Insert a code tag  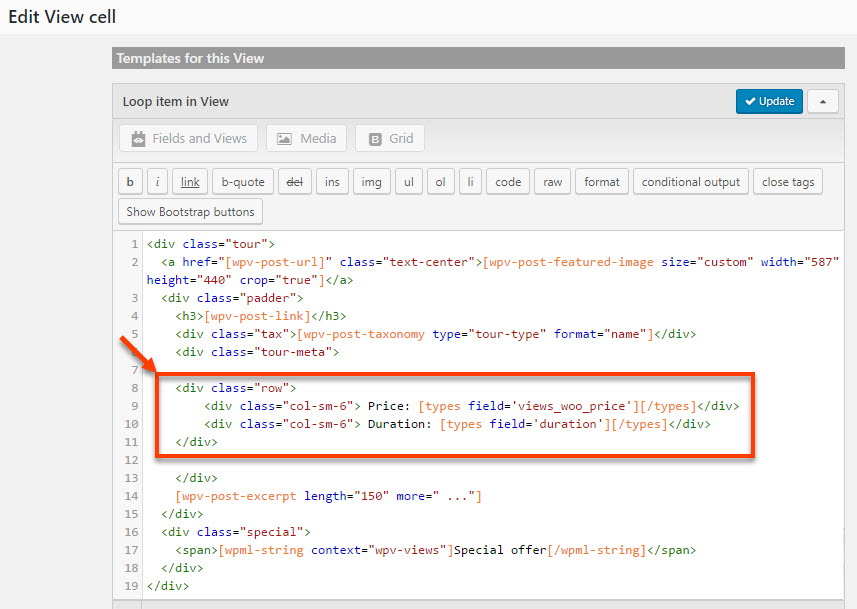(x=508, y=181)
